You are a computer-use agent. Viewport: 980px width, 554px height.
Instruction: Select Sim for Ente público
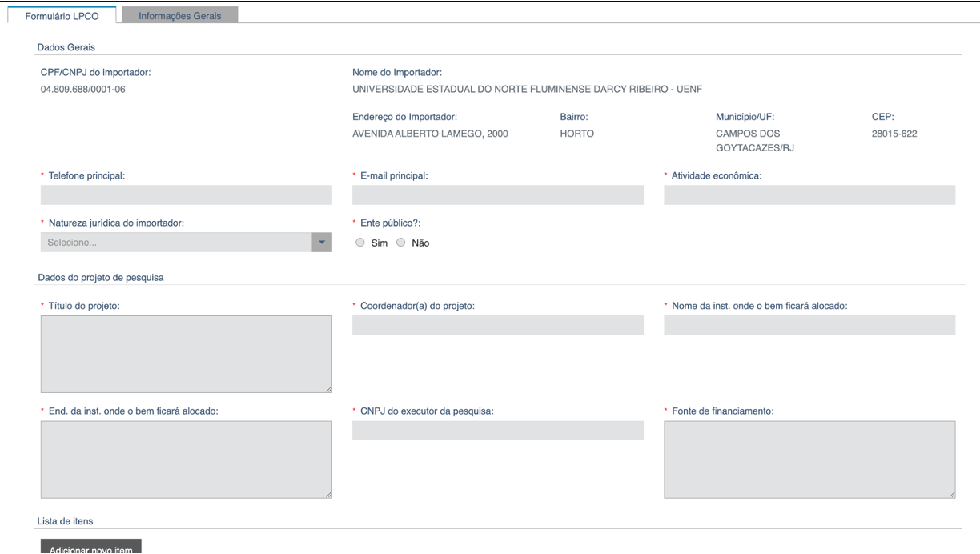[360, 243]
